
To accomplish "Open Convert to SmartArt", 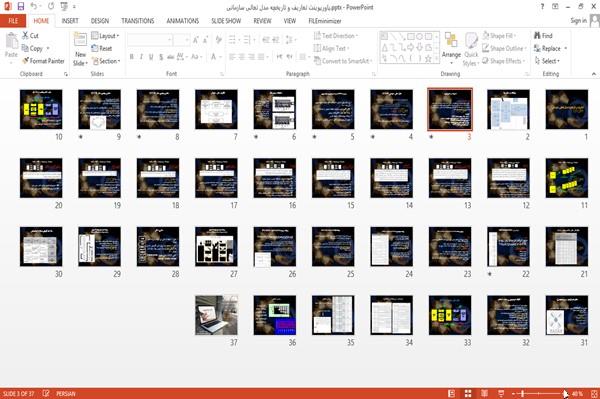I will coord(342,61).
